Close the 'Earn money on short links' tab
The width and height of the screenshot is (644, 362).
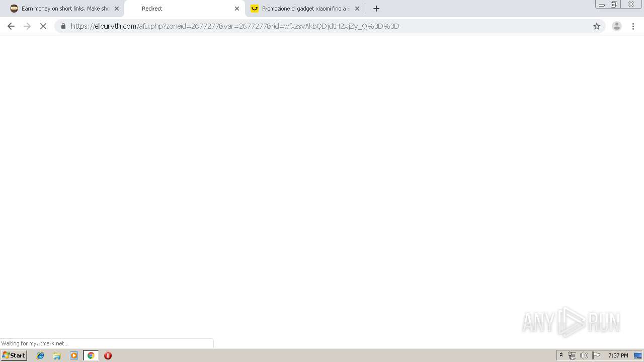point(117,9)
